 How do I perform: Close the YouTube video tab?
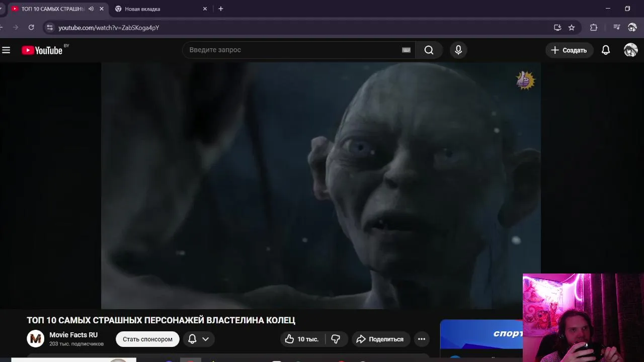click(101, 9)
